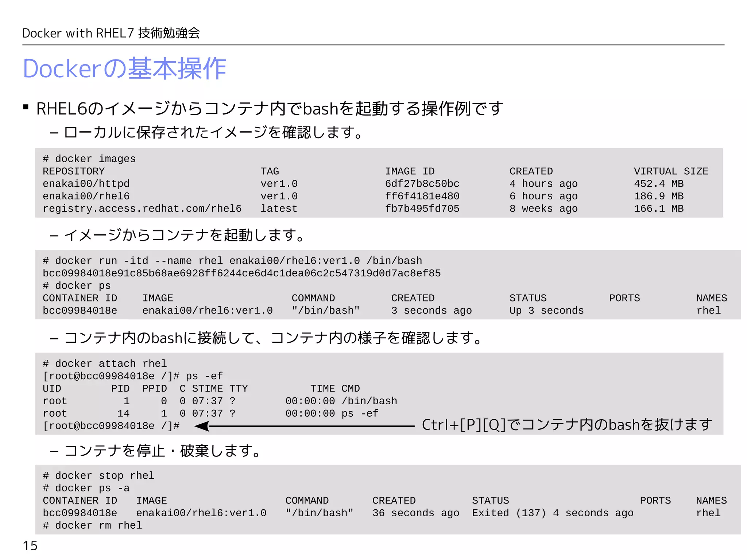747x560 pixels.
Task: Select repository name 'enakai00/rhel6' in images table
Action: pyautogui.click(x=86, y=196)
